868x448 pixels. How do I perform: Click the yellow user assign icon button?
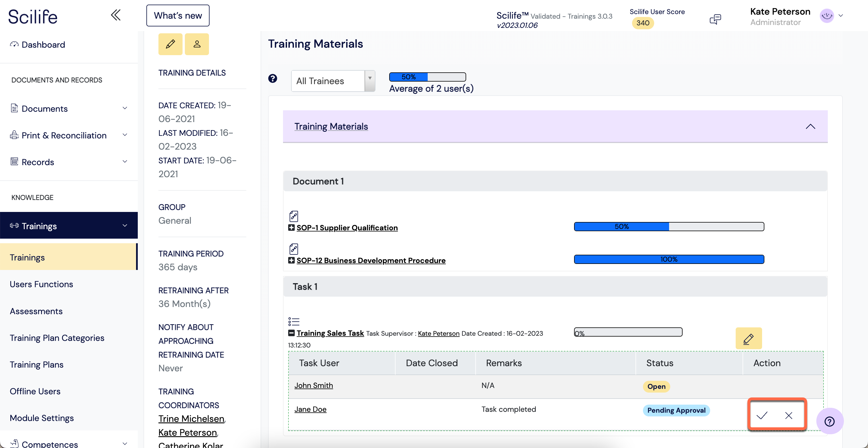[x=197, y=44]
